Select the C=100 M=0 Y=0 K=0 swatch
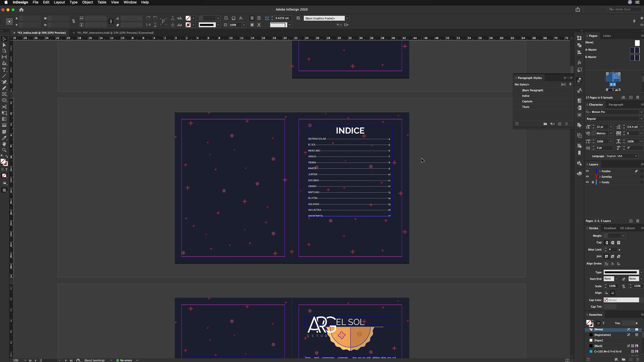This screenshot has height=362, width=644. 607,352
